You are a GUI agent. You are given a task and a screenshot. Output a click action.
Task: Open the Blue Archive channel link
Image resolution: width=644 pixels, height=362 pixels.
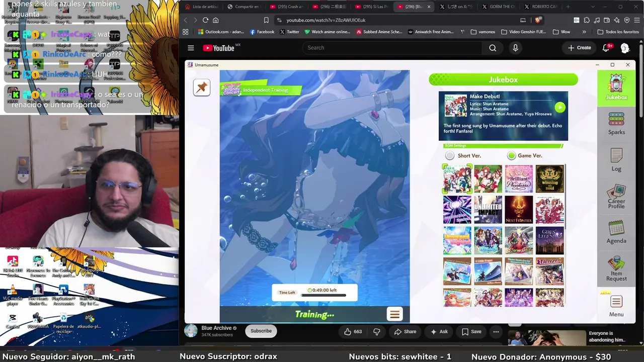216,328
